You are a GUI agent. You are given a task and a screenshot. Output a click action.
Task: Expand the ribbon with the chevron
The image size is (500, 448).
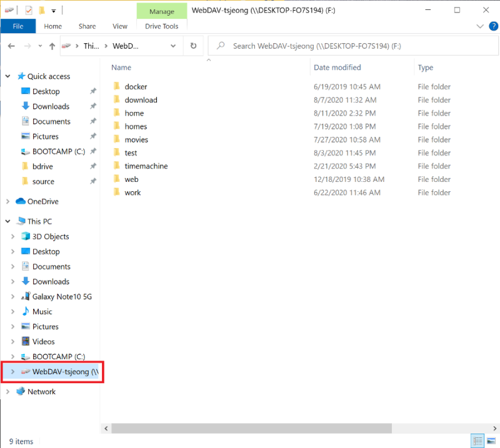coord(480,26)
